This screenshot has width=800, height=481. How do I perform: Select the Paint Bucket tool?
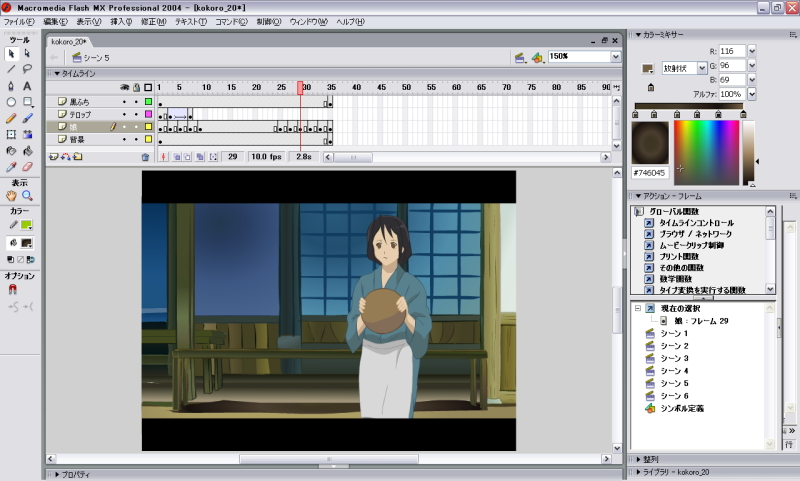point(27,151)
